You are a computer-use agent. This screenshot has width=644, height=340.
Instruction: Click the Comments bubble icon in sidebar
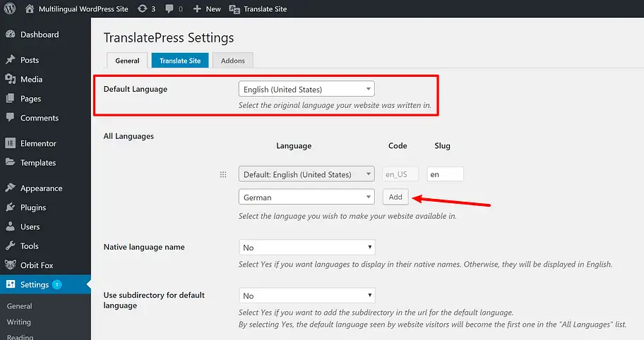(11, 117)
